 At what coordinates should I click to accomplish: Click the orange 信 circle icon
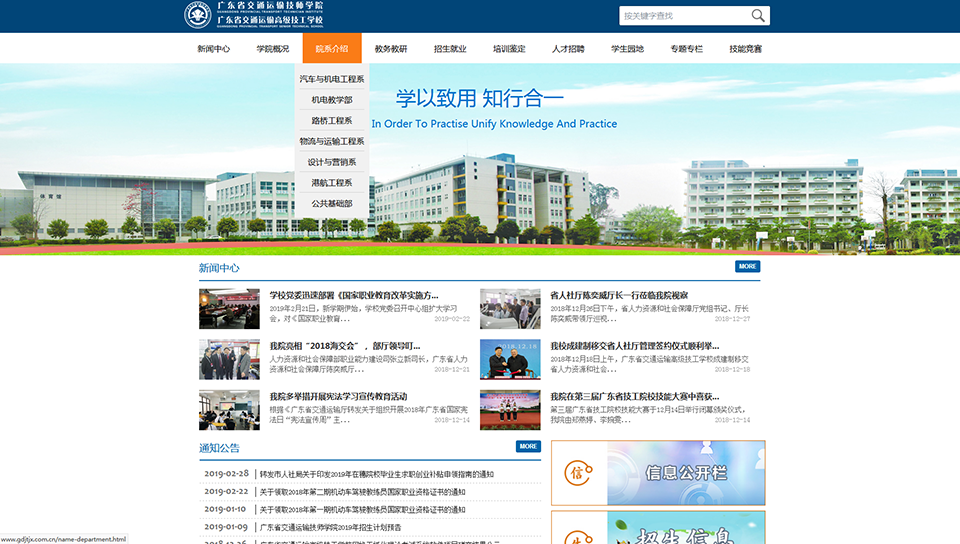(x=578, y=473)
